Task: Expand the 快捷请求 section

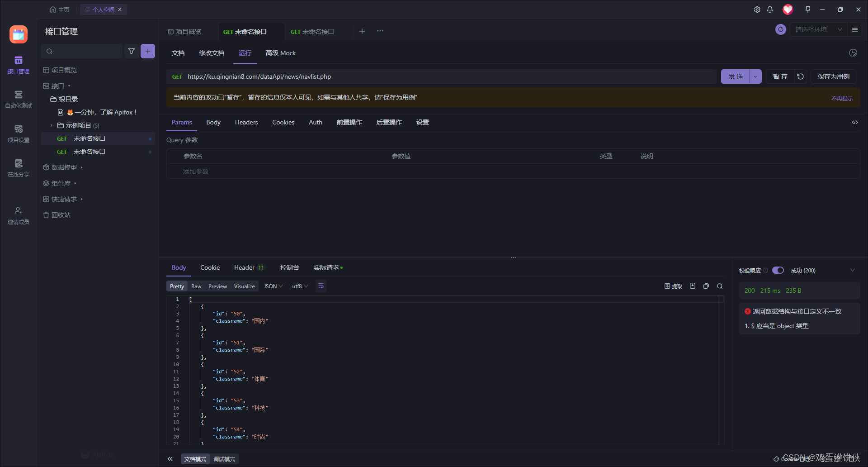Action: (x=63, y=199)
